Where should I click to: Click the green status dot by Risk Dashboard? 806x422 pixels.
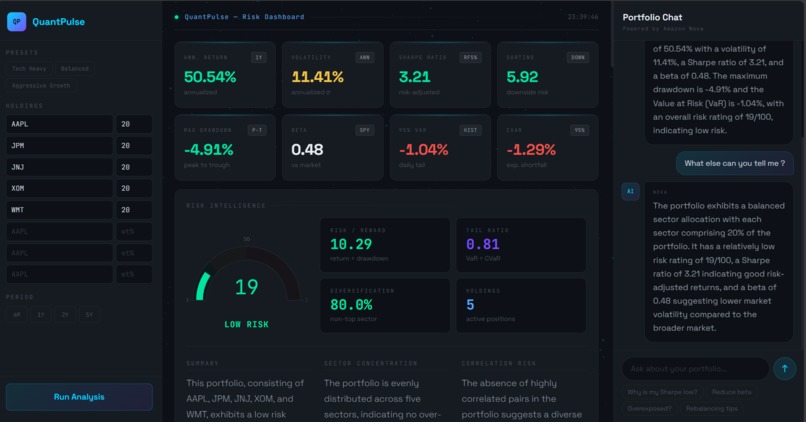(177, 17)
